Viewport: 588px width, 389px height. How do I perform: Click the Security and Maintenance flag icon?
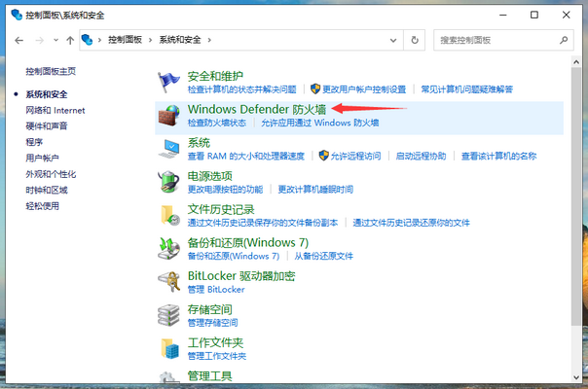170,81
